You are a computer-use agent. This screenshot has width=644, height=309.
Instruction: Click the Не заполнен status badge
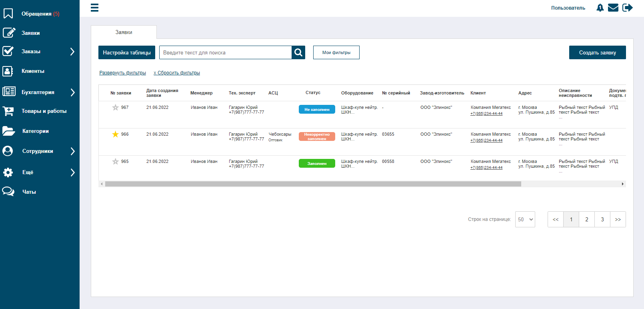point(317,109)
